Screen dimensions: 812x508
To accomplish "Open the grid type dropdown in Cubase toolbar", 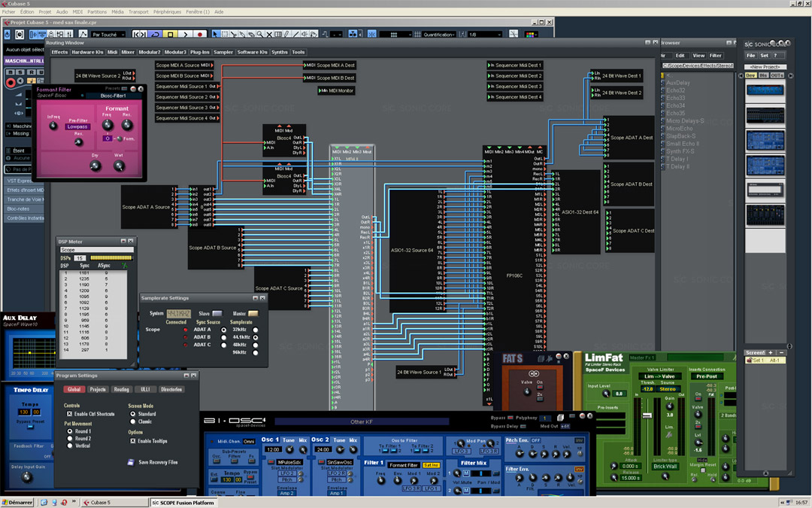I will [395, 35].
